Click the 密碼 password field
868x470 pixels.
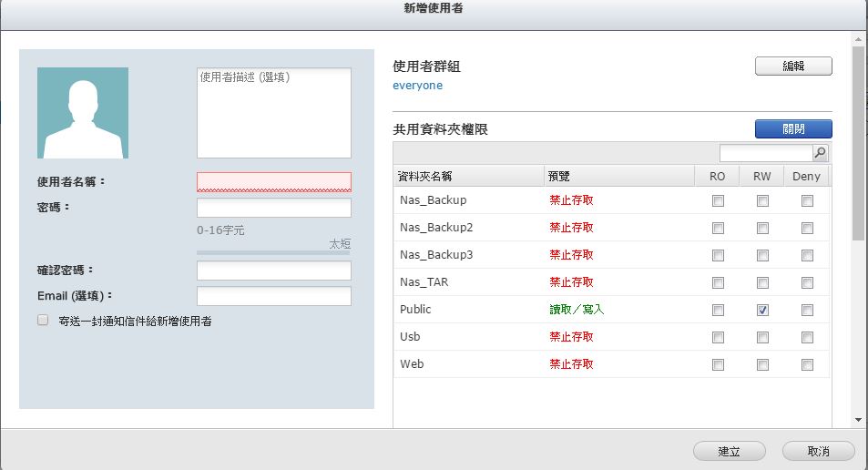273,209
